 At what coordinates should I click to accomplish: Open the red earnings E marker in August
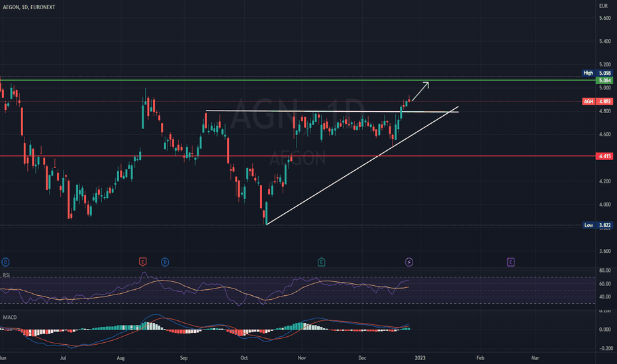point(143,261)
